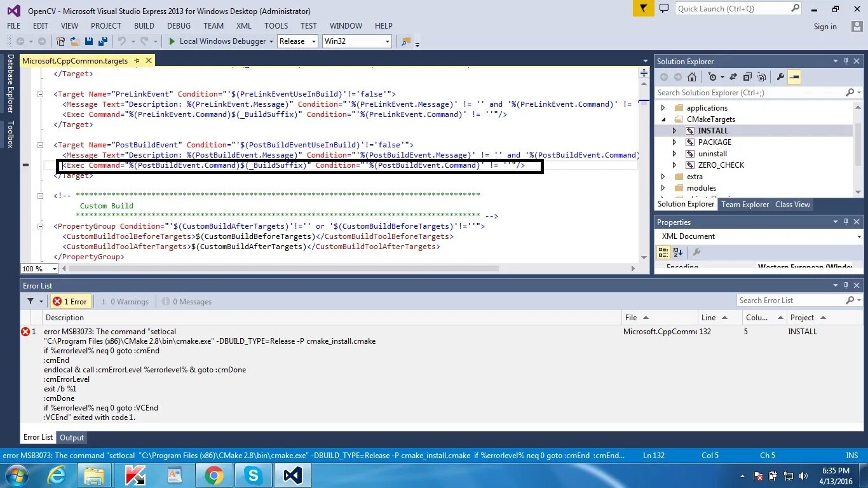Switch to the Team Explorer tab

(745, 205)
